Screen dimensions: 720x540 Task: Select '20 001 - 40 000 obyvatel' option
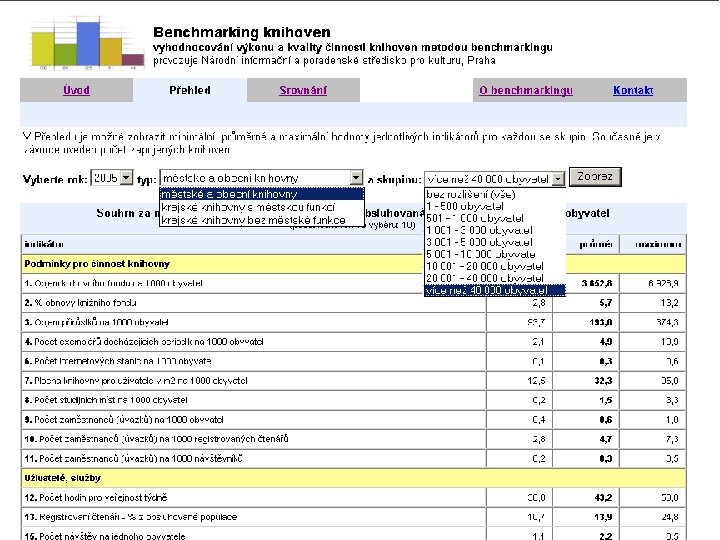click(495, 278)
